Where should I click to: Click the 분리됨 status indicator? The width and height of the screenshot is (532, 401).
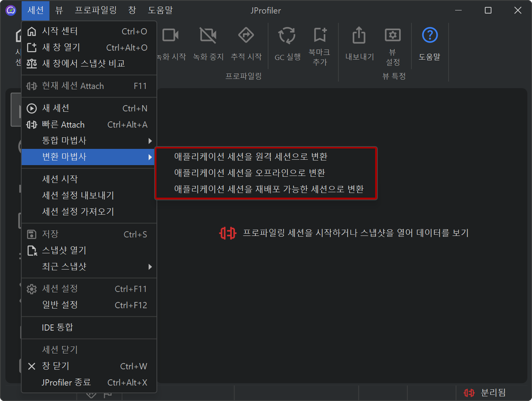[x=485, y=393]
